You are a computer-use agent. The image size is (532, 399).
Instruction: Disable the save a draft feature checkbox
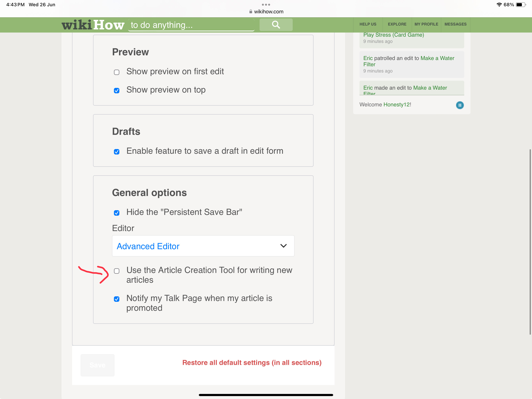pyautogui.click(x=117, y=152)
